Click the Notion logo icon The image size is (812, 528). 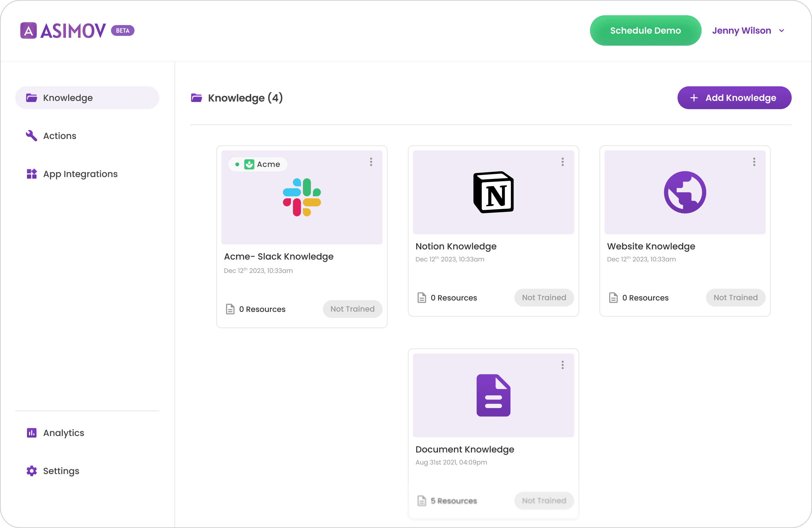coord(493,192)
